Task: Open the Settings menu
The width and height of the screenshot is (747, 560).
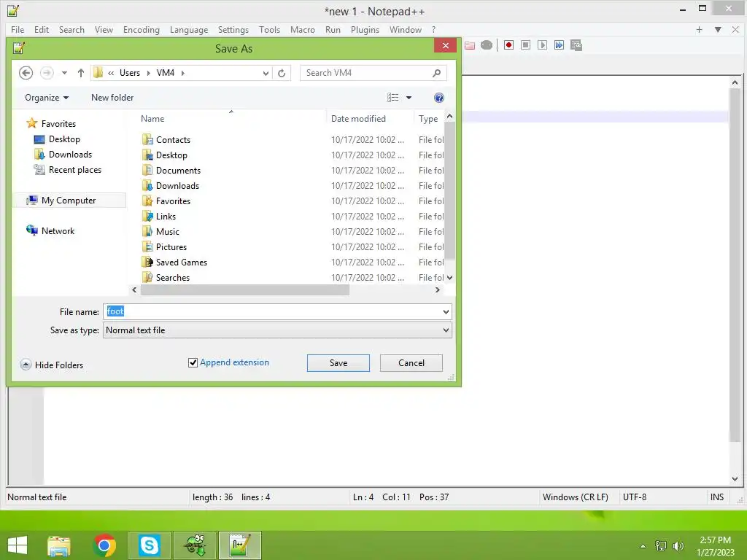Action: point(233,29)
